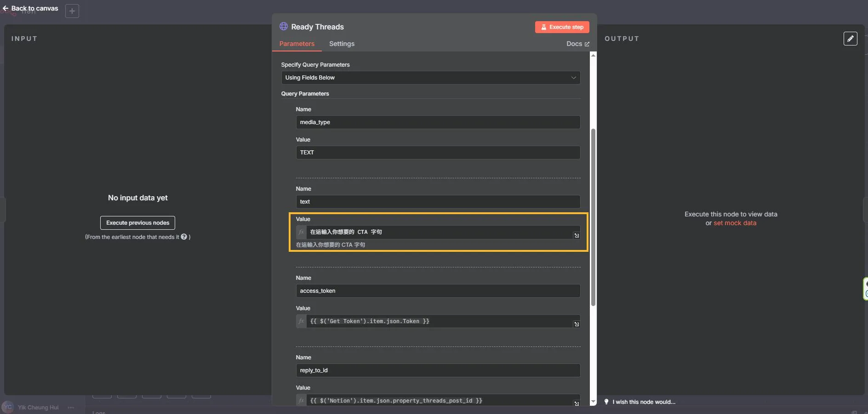
Task: Expand Specify Query Parameters dropdown
Action: click(430, 78)
